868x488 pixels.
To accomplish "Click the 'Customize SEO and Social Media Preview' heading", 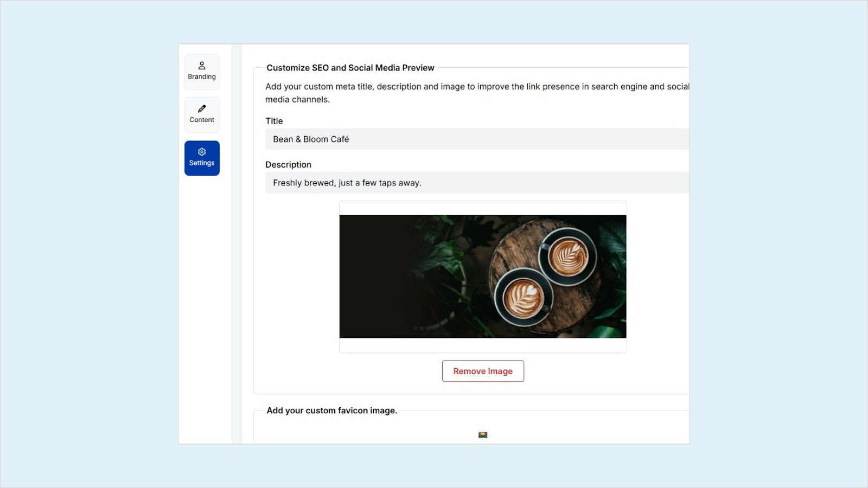I will pyautogui.click(x=350, y=68).
